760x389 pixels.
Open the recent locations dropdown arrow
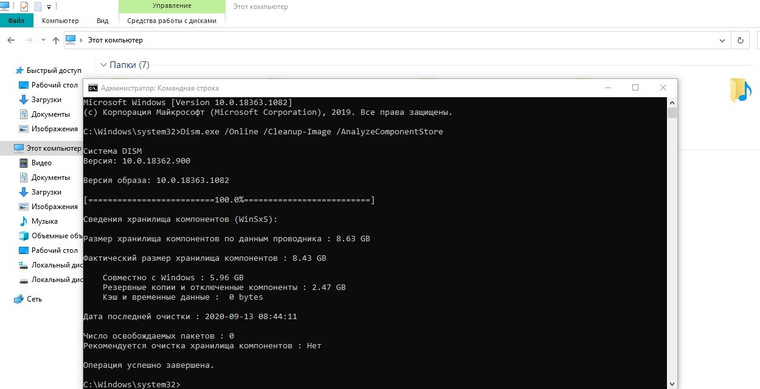pos(43,41)
